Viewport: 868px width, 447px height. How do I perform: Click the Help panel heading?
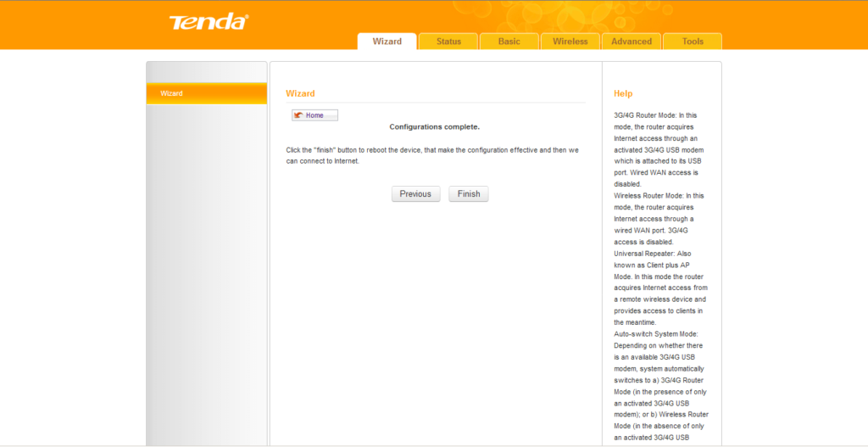(623, 93)
